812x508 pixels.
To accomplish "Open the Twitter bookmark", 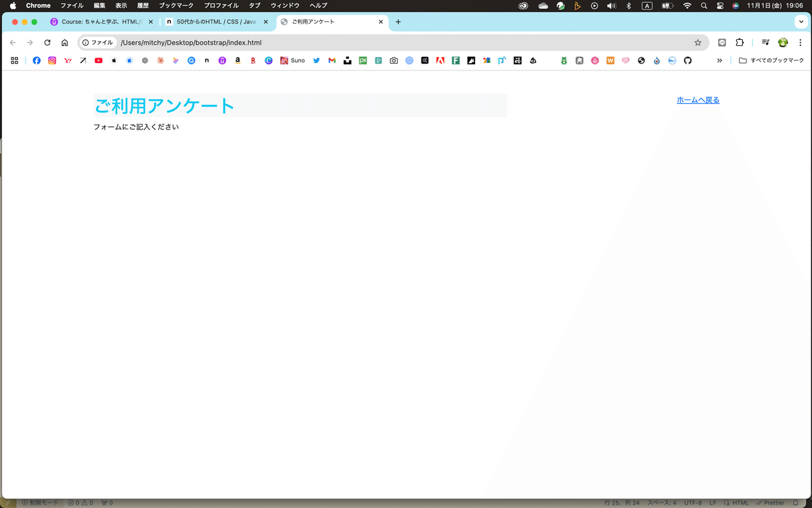I will 316,60.
